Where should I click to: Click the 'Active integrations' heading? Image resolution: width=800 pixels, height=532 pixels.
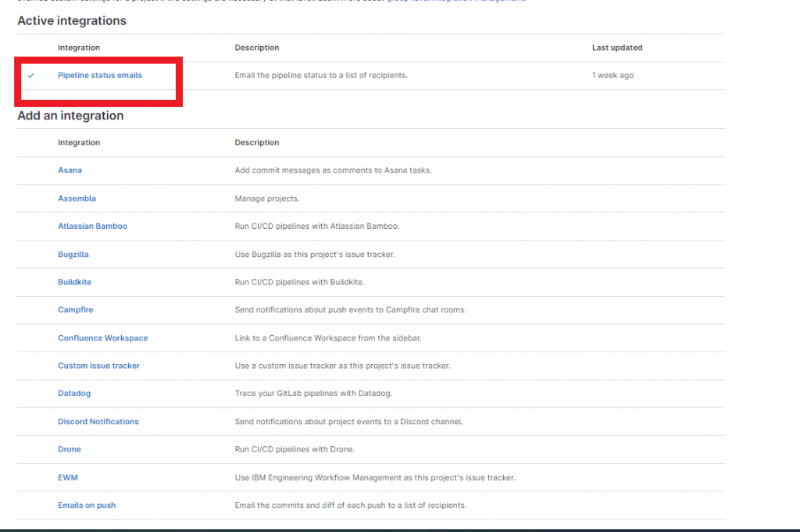72,20
